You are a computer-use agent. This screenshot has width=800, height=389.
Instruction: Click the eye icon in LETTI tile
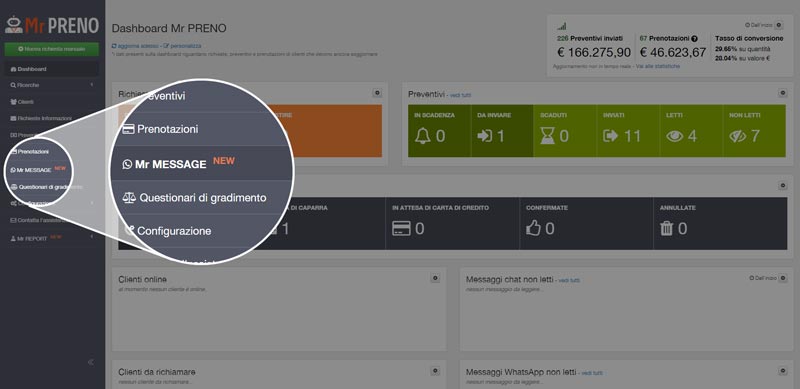pos(674,136)
